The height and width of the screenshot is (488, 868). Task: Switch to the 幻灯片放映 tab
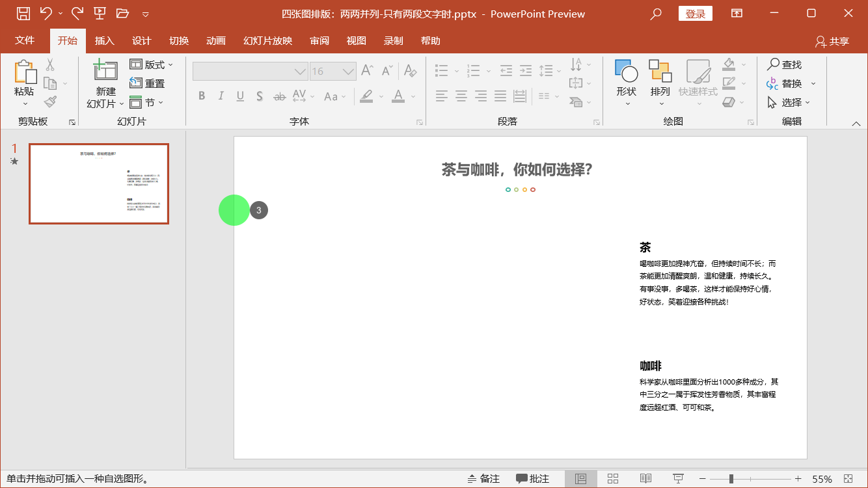tap(267, 40)
